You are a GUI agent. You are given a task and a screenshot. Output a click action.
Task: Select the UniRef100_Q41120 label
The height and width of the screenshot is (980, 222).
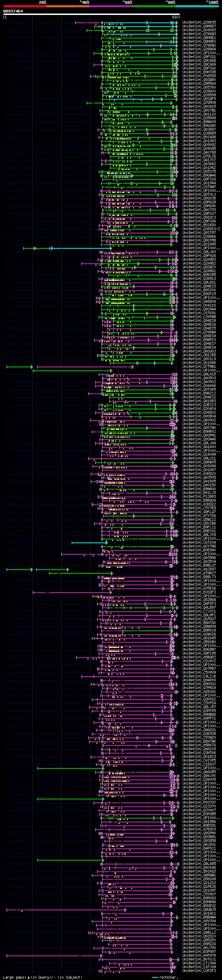tap(199, 114)
